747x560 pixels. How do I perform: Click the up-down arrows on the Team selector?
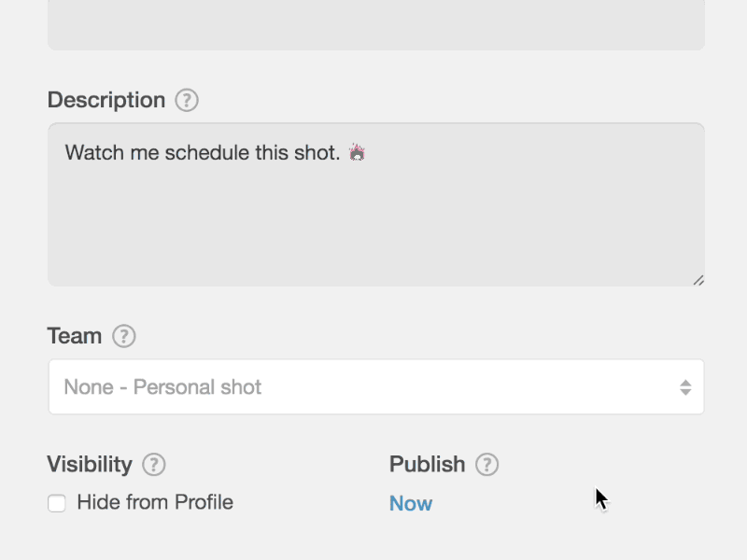click(x=684, y=385)
